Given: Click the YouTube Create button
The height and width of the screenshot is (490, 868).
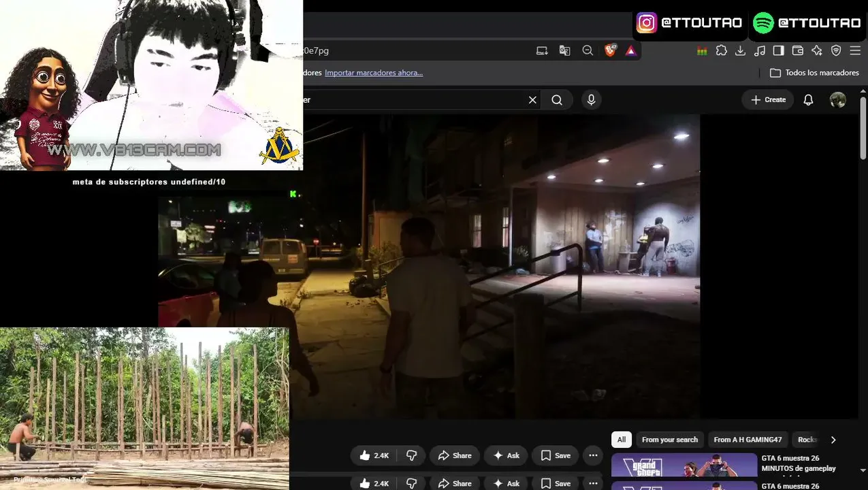Looking at the screenshot, I should click(768, 100).
